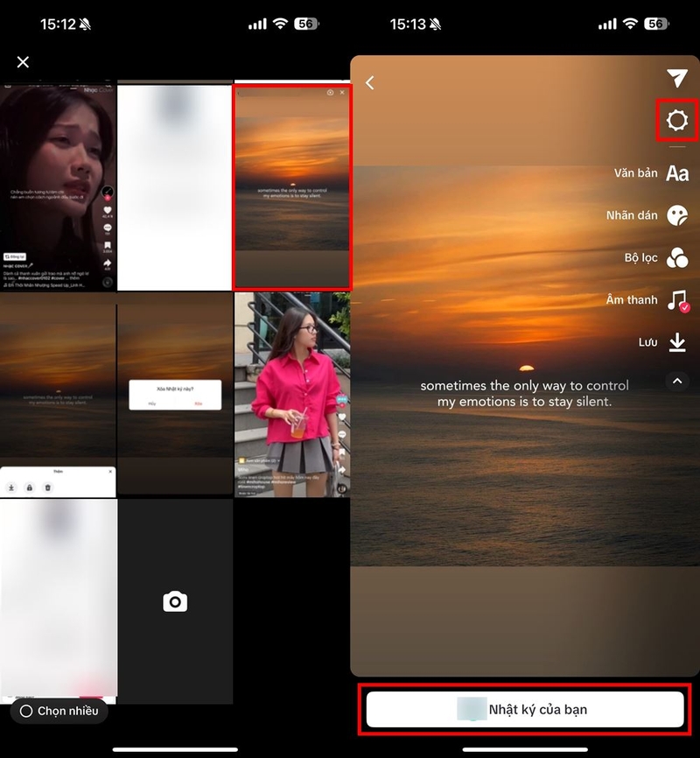Tap the paper-plane send icon
This screenshot has height=758, width=700.
[x=676, y=78]
